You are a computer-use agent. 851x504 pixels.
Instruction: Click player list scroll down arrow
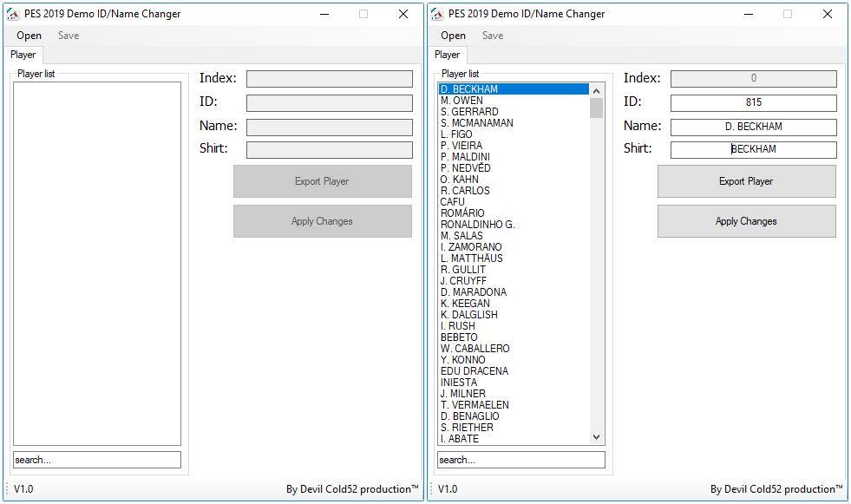click(597, 437)
